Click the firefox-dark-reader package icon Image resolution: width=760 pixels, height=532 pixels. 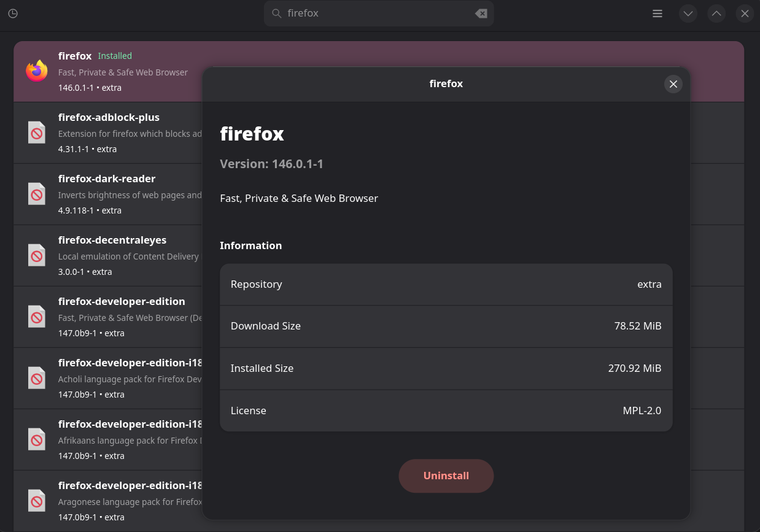coord(37,194)
